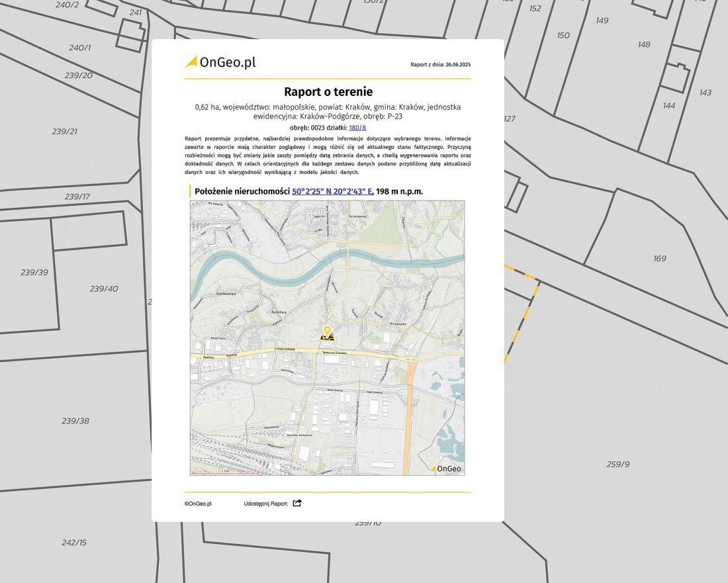Click parcel 144 on background map
This screenshot has height=583, width=728.
click(669, 105)
